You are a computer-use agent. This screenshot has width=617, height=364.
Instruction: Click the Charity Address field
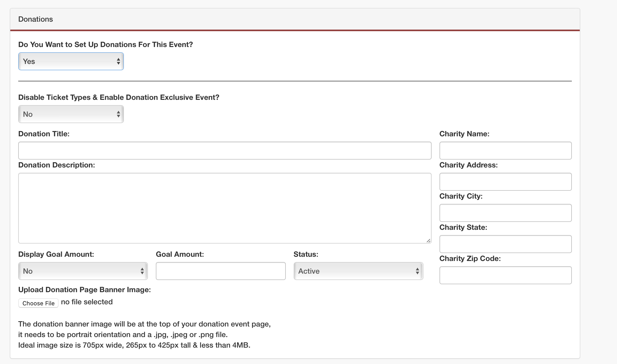point(505,182)
